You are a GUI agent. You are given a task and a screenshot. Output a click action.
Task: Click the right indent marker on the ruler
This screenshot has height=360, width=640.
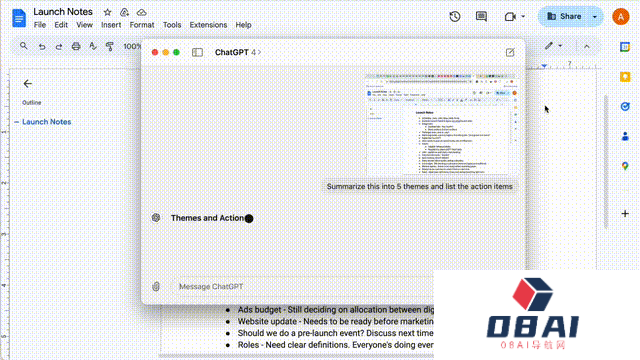[x=544, y=66]
